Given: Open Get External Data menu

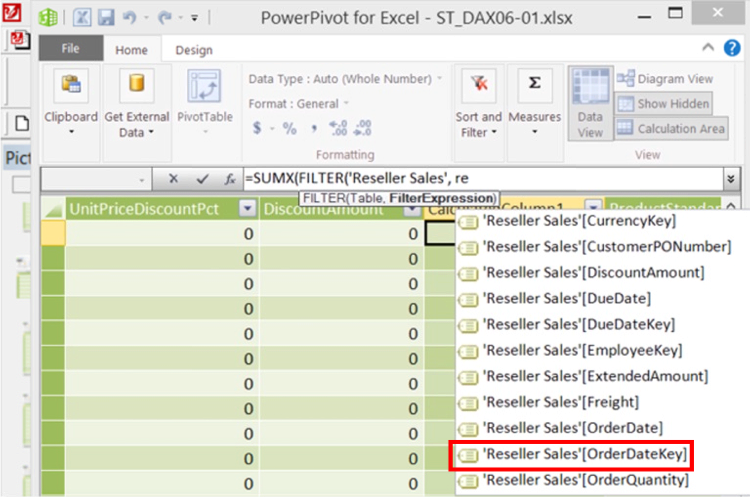Looking at the screenshot, I should [137, 103].
